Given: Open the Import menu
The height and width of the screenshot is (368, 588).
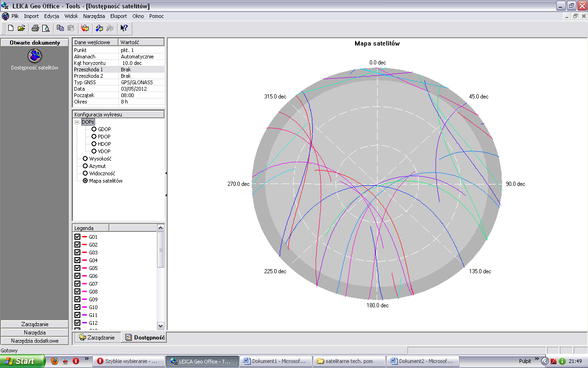Looking at the screenshot, I should tap(31, 16).
